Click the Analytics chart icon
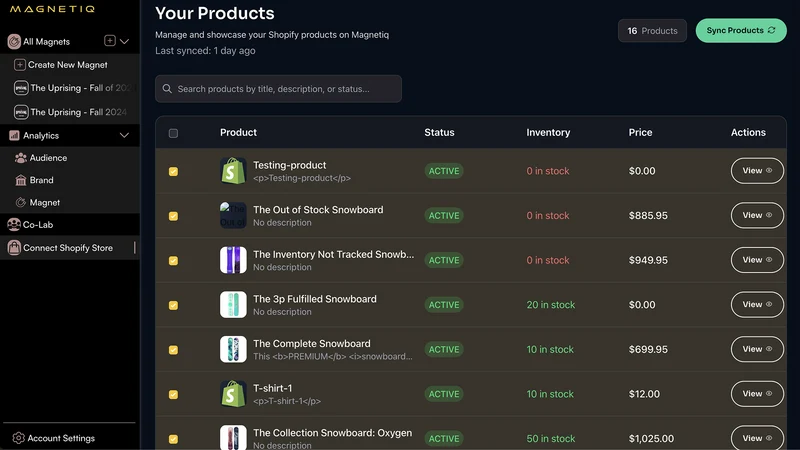Image resolution: width=800 pixels, height=450 pixels. [14, 135]
